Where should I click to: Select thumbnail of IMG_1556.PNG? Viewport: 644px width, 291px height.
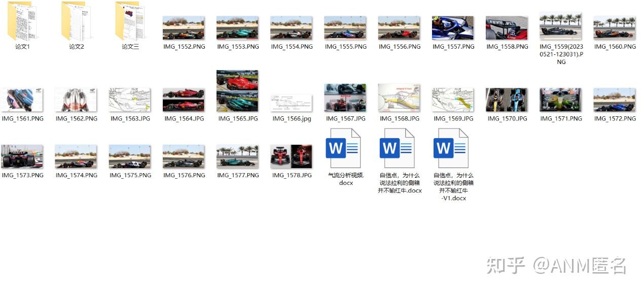[x=399, y=28]
